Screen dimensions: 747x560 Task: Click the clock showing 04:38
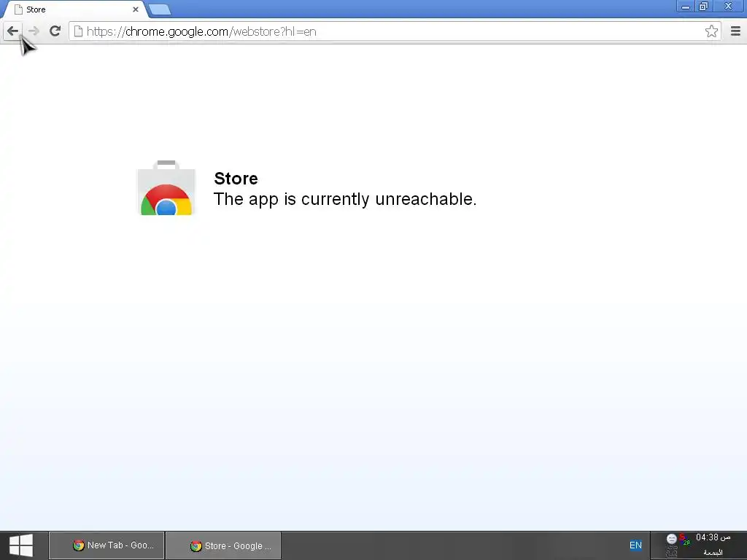[713, 537]
